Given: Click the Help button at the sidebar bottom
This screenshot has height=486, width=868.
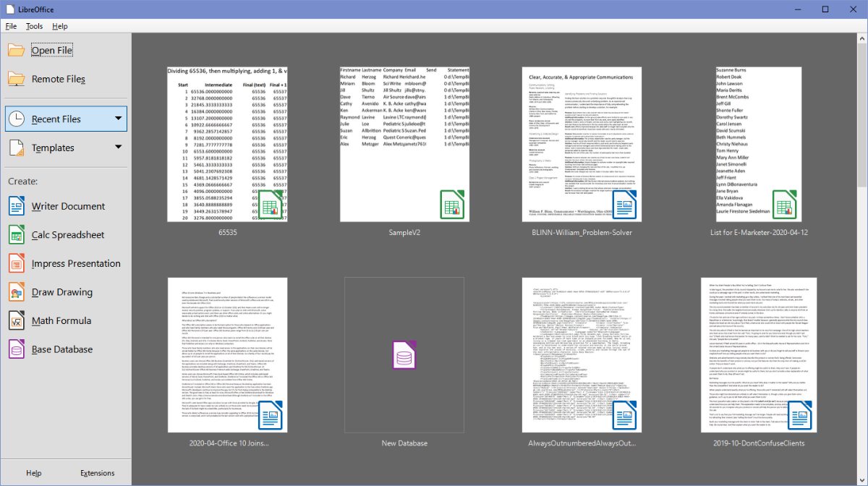Looking at the screenshot, I should pyautogui.click(x=34, y=473).
